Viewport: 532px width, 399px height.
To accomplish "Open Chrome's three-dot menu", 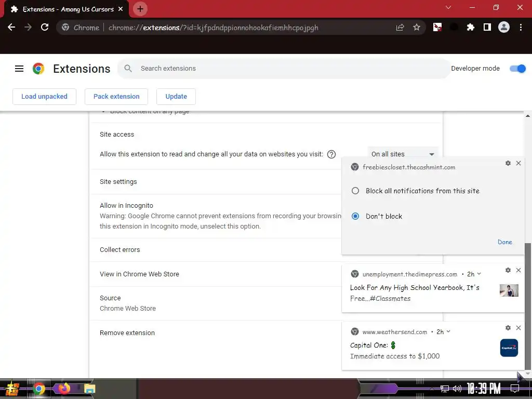I will coord(521,27).
